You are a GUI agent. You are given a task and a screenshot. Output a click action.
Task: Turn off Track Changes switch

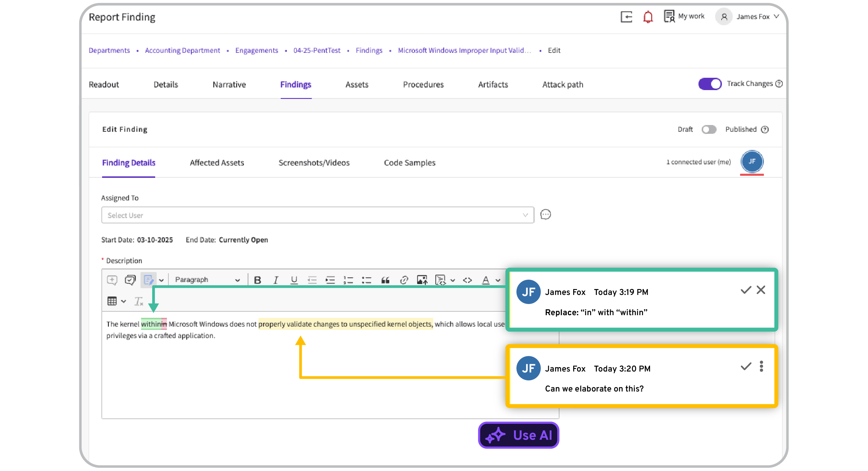pyautogui.click(x=710, y=84)
